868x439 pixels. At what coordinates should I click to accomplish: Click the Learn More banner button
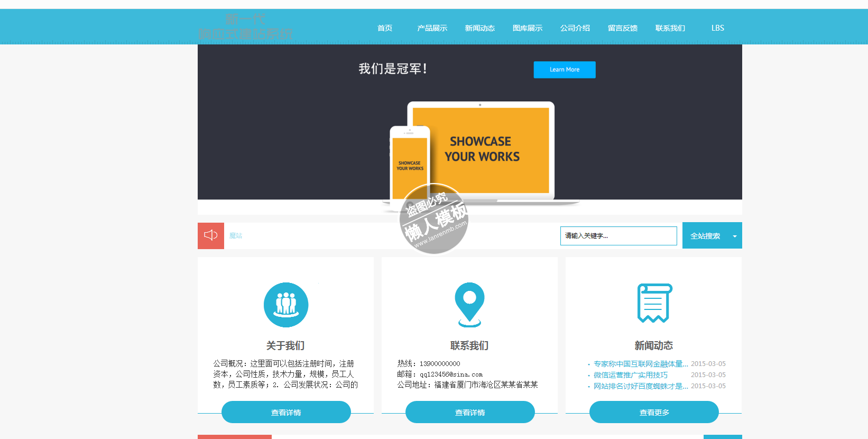coord(565,70)
